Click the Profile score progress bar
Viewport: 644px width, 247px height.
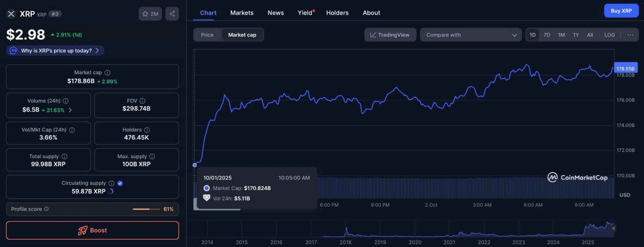click(146, 209)
